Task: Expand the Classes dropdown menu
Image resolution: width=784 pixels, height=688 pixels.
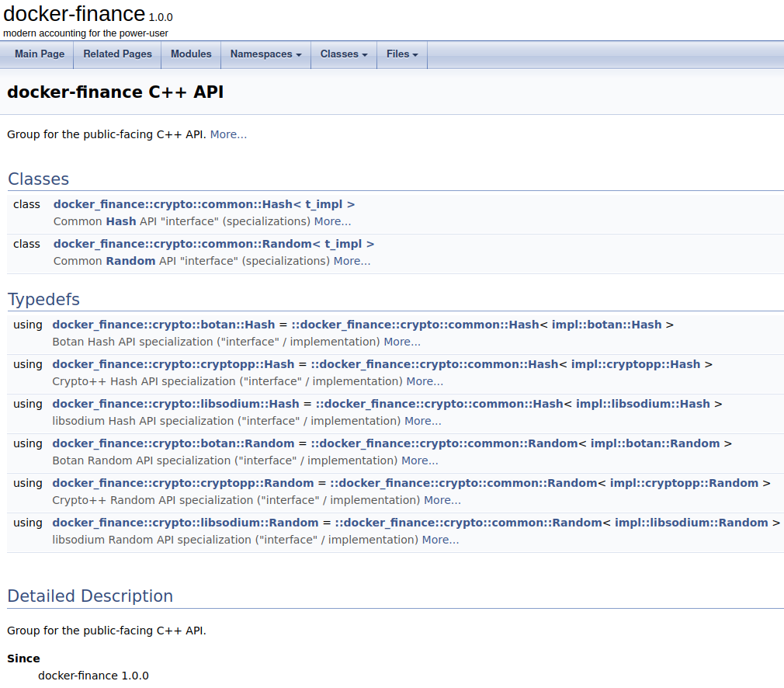Action: tap(343, 54)
